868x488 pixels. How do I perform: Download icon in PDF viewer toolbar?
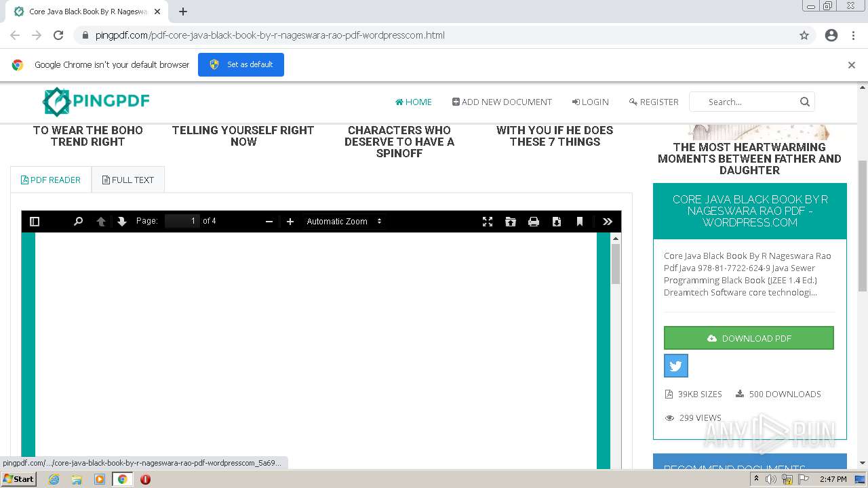click(x=557, y=222)
